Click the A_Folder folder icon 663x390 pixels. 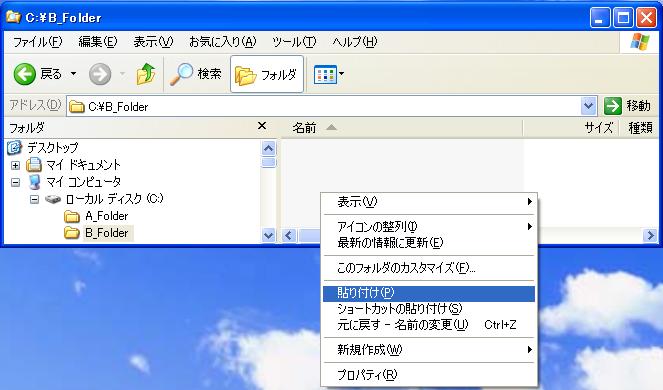[x=72, y=217]
